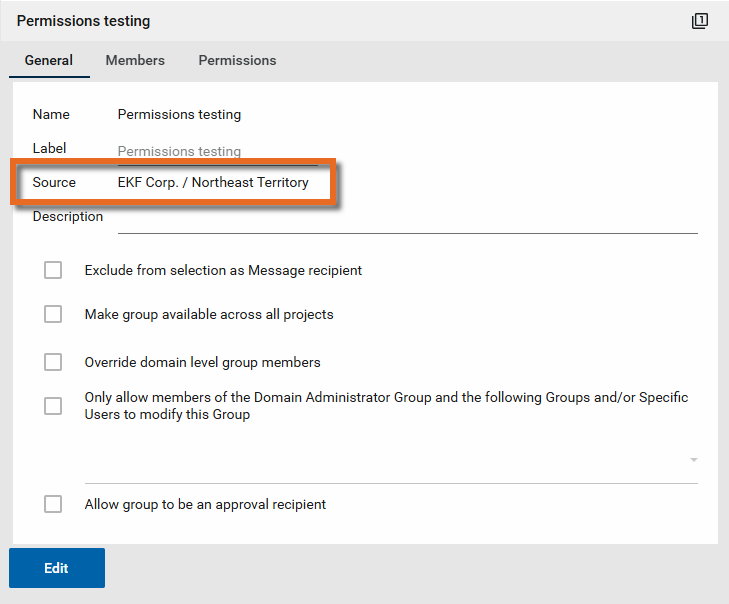Enable Make group available across all projects
This screenshot has height=604, width=729.
pyautogui.click(x=53, y=314)
